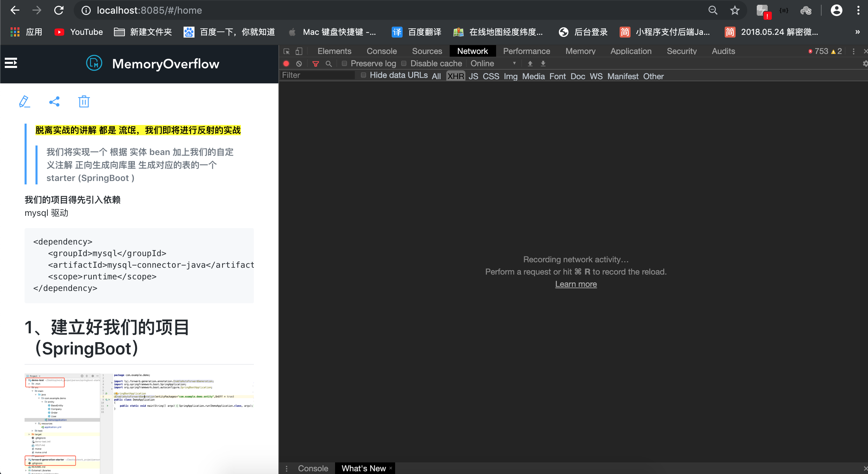
Task: Enable the Disable cache checkbox
Action: pos(404,64)
